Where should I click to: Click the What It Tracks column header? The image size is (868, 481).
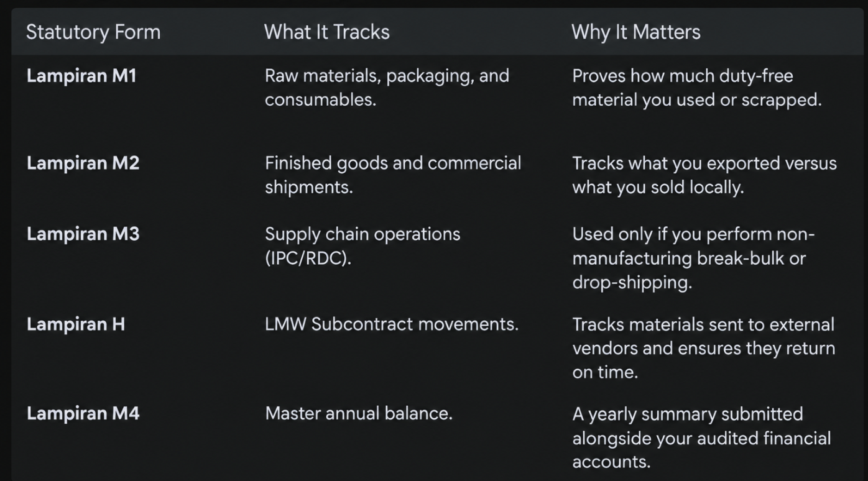click(x=327, y=32)
